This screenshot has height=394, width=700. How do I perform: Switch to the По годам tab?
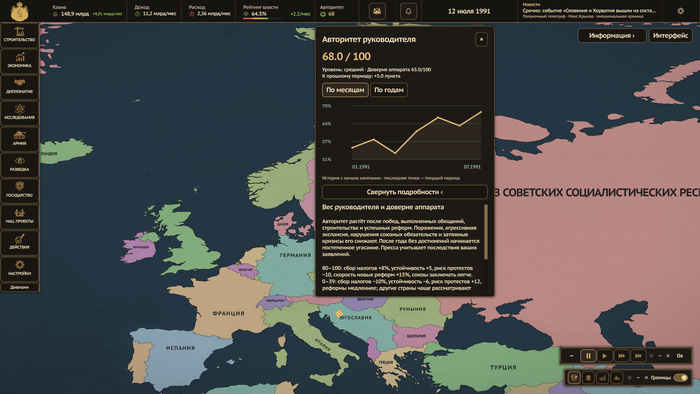(x=389, y=90)
